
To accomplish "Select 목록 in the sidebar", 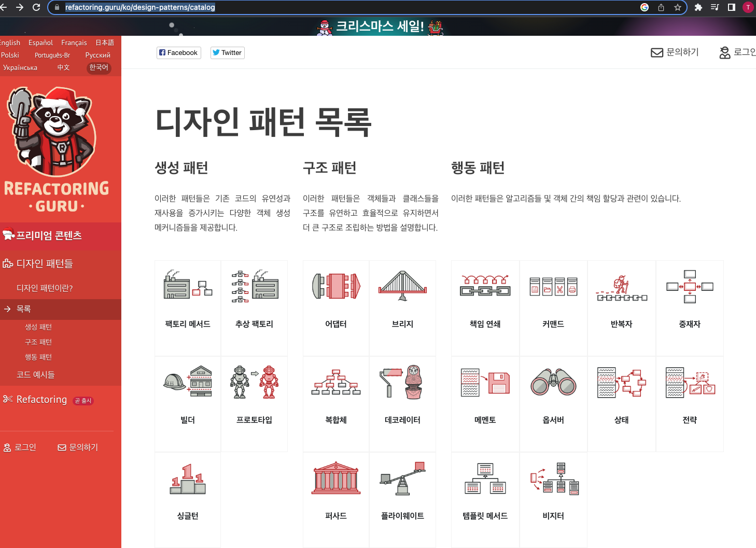I will pyautogui.click(x=61, y=309).
